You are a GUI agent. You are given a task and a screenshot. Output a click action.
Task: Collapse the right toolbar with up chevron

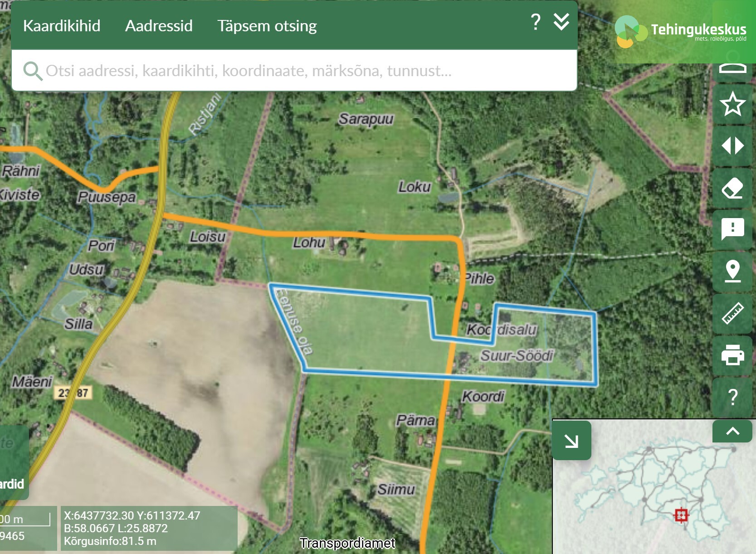732,431
